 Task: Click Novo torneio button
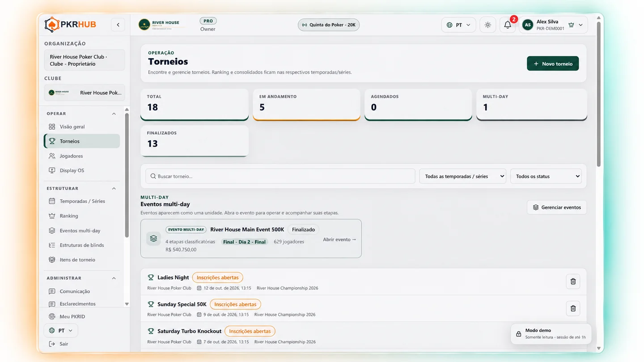pos(553,63)
